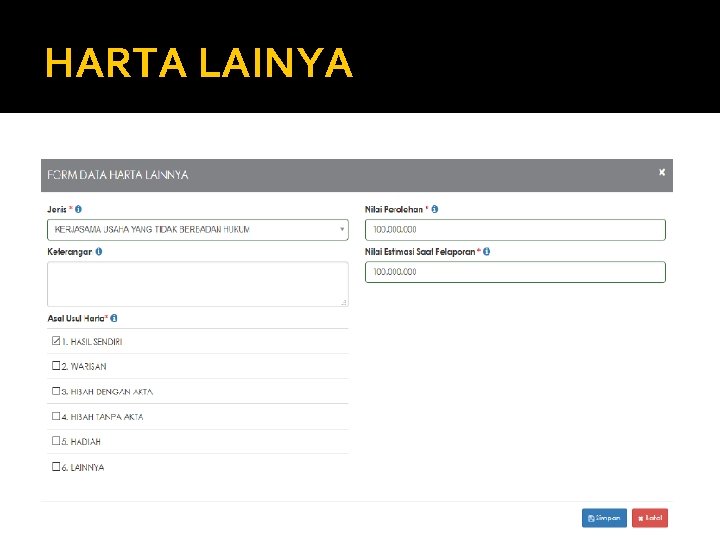This screenshot has width=720, height=540.
Task: Click the 'FORM DATA HARTA LAINNYA' header text
Action: 118,175
